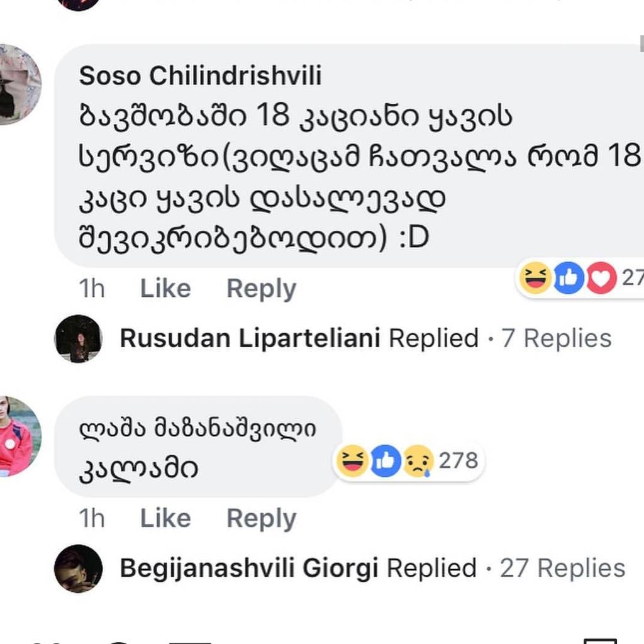The width and height of the screenshot is (644, 644).
Task: Open Soso Chilindrishvili's profile name
Action: coord(200,75)
